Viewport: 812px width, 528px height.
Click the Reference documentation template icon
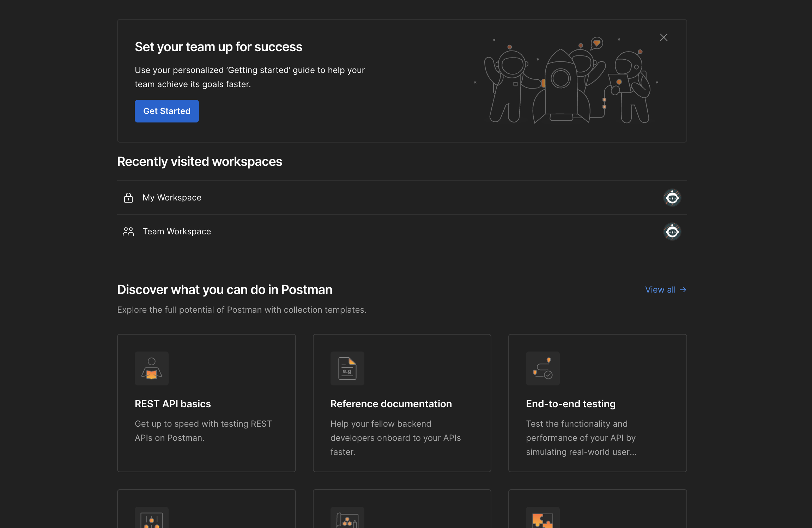pyautogui.click(x=347, y=368)
